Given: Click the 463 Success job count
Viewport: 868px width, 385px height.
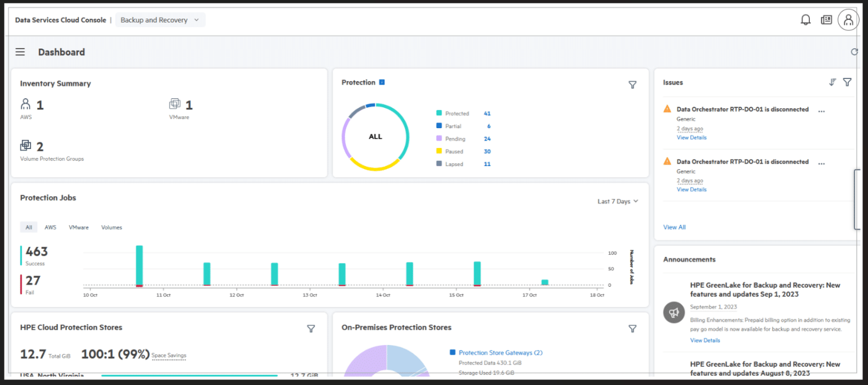Looking at the screenshot, I should [x=37, y=252].
